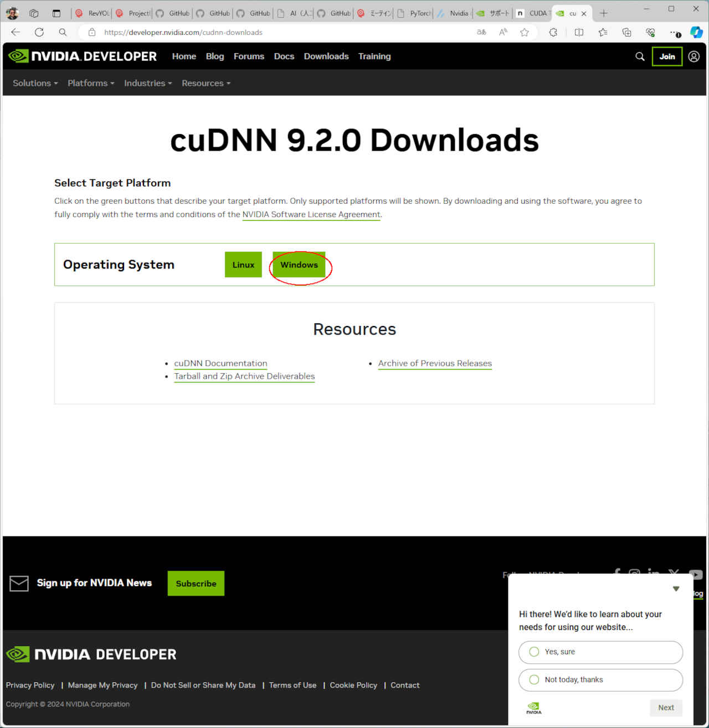Click the search magnifier in NVIDIA header

640,56
